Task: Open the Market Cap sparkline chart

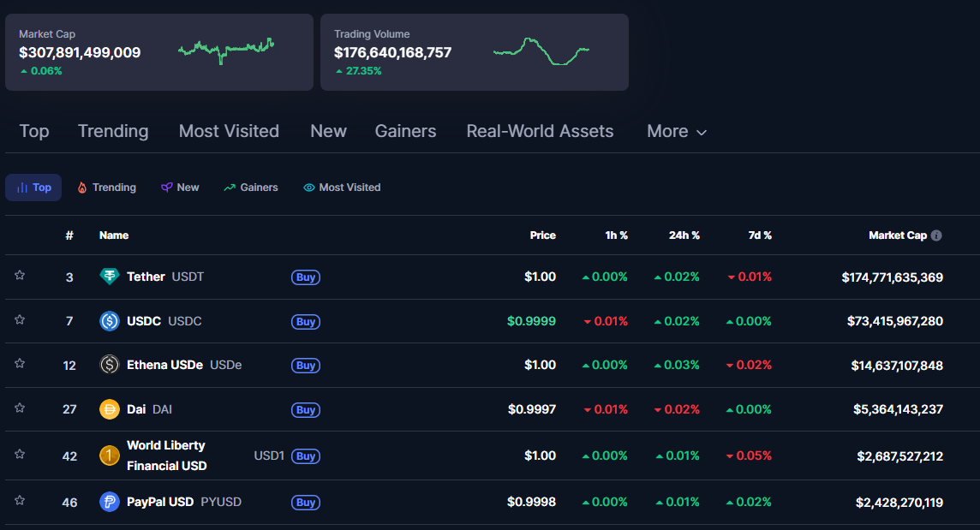Action: tap(225, 51)
